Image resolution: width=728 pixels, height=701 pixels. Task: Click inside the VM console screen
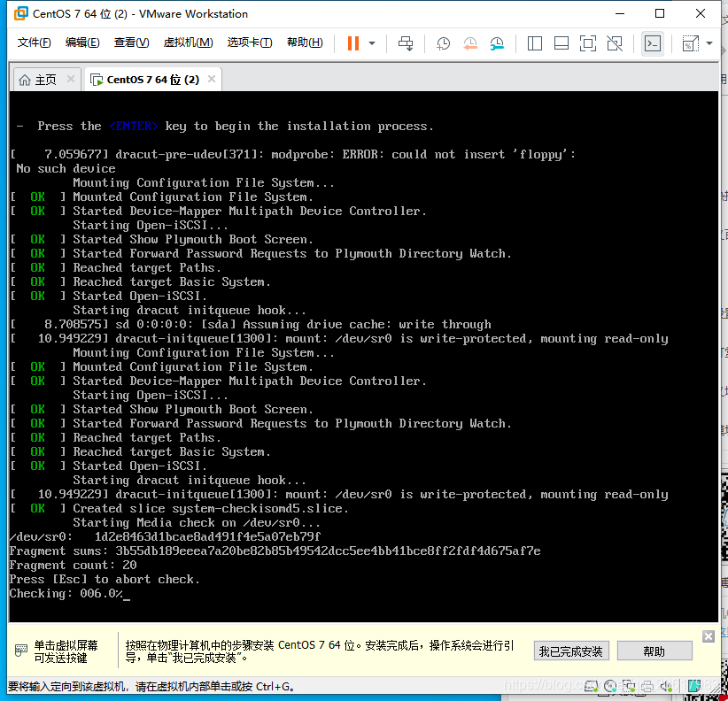[x=363, y=357]
